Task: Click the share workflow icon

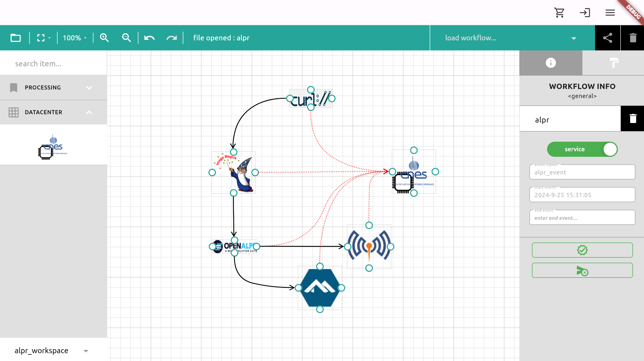Action: point(607,38)
